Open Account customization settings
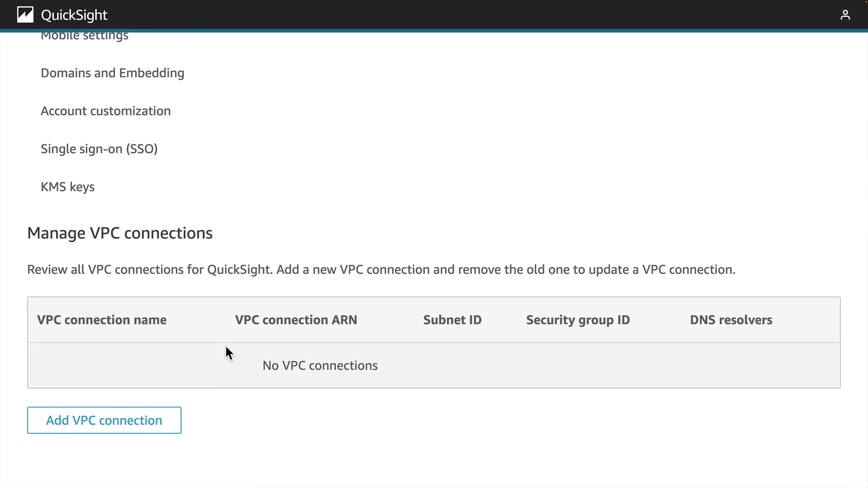 (x=105, y=111)
